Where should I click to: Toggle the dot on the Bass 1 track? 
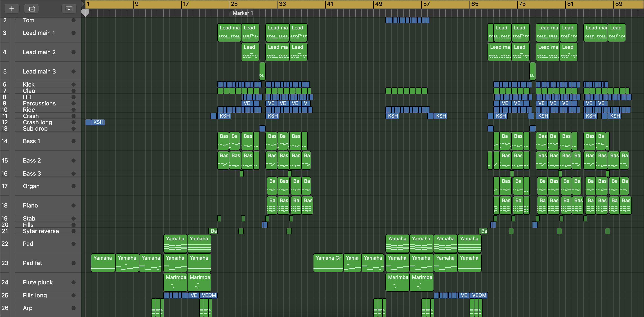[74, 141]
